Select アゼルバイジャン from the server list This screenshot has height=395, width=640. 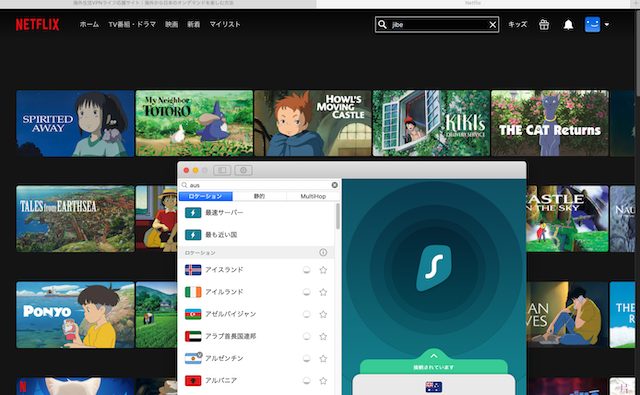pos(257,314)
